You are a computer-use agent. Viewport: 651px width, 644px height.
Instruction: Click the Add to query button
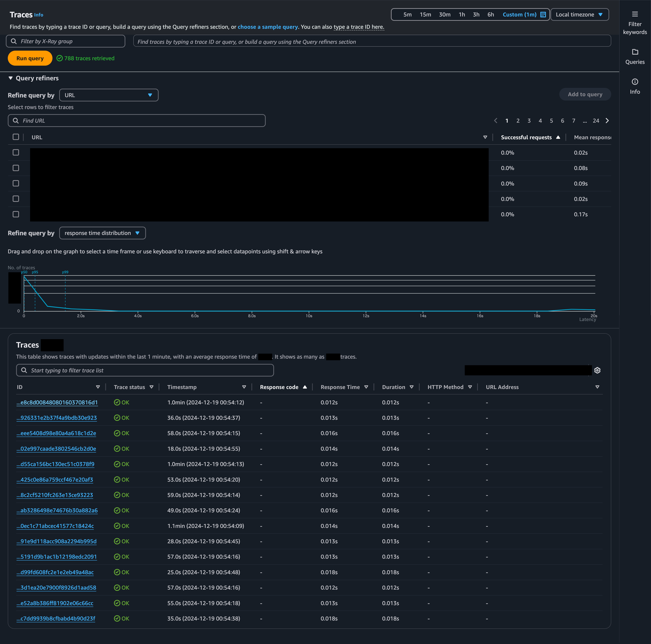point(585,94)
